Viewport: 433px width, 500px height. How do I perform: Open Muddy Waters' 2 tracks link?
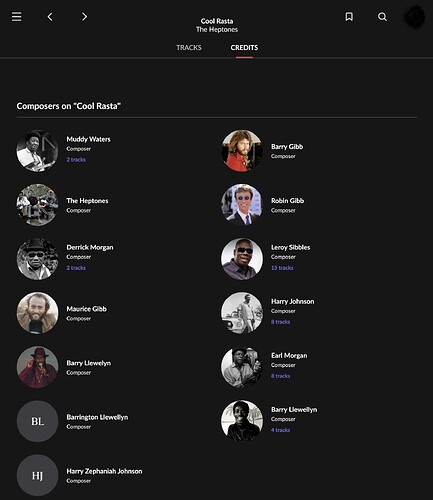tap(76, 160)
